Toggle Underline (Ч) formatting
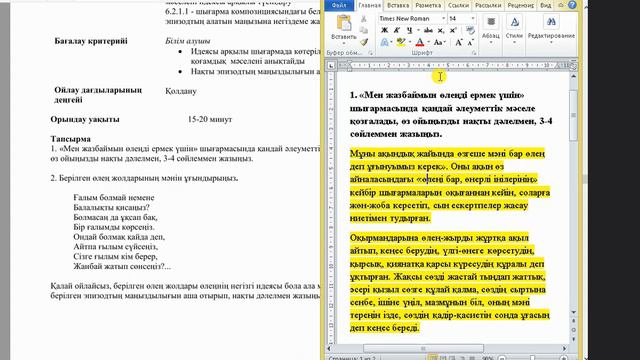This screenshot has width=640, height=360. (409, 30)
